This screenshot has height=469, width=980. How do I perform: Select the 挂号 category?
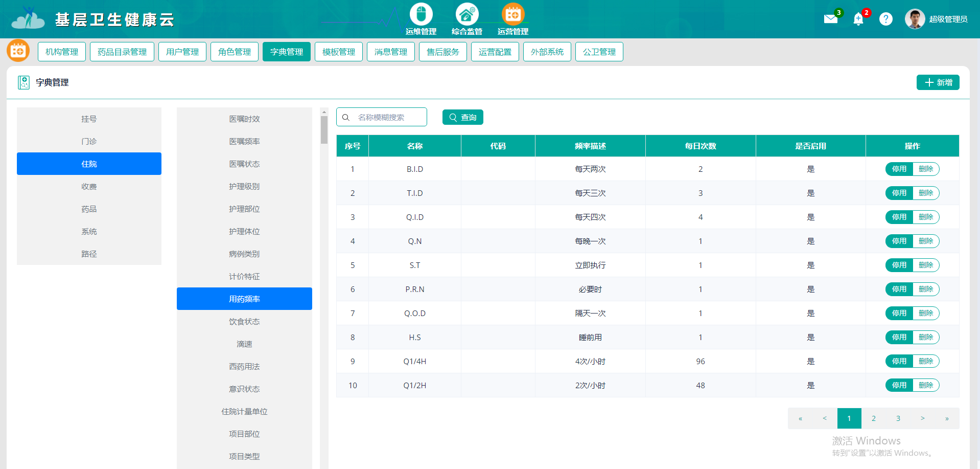pyautogui.click(x=89, y=119)
